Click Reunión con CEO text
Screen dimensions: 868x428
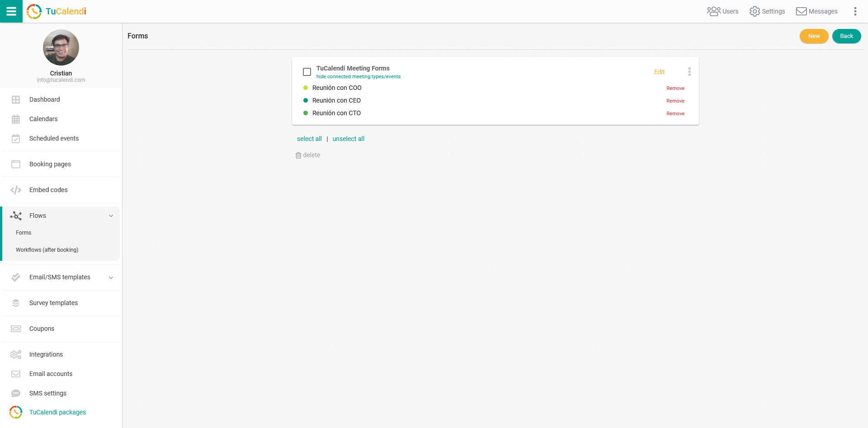coord(336,100)
